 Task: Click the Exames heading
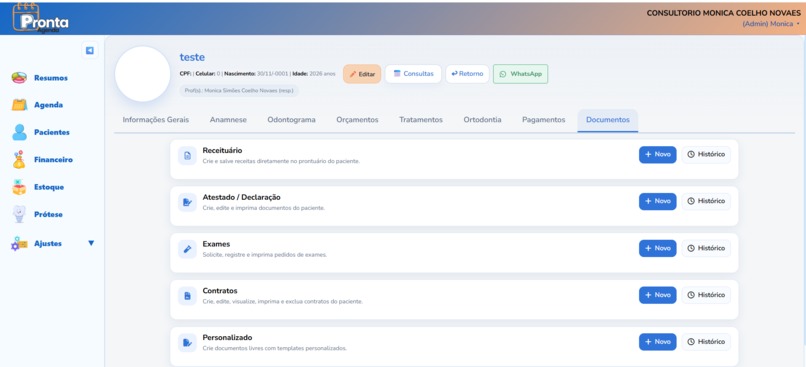[216, 244]
